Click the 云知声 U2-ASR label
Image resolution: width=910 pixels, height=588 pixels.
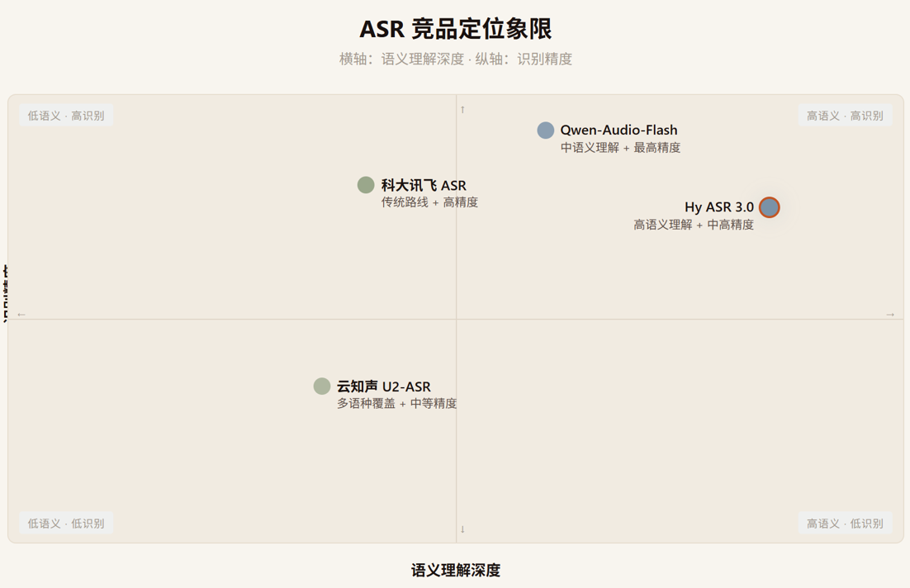[384, 386]
